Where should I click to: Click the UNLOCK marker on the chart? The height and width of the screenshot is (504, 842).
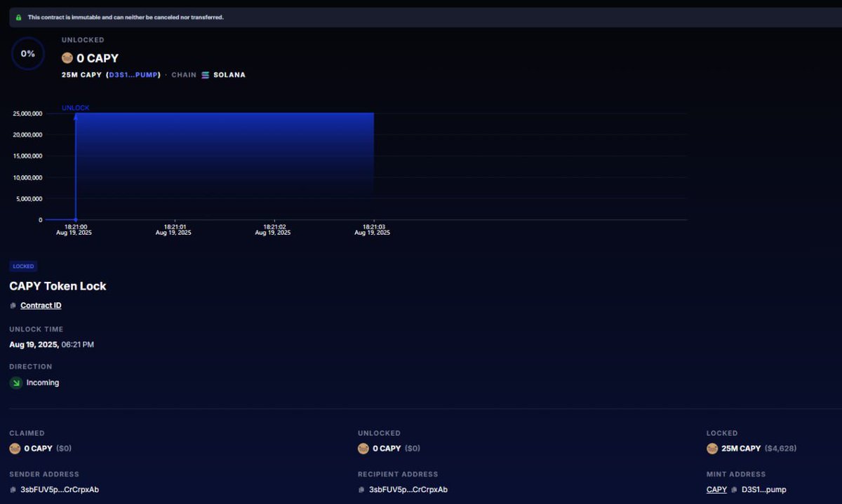coord(76,108)
